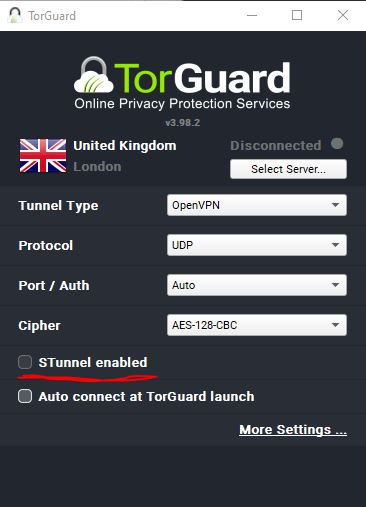The height and width of the screenshot is (507, 366).
Task: Click the United Kingdom country name
Action: coord(125,146)
